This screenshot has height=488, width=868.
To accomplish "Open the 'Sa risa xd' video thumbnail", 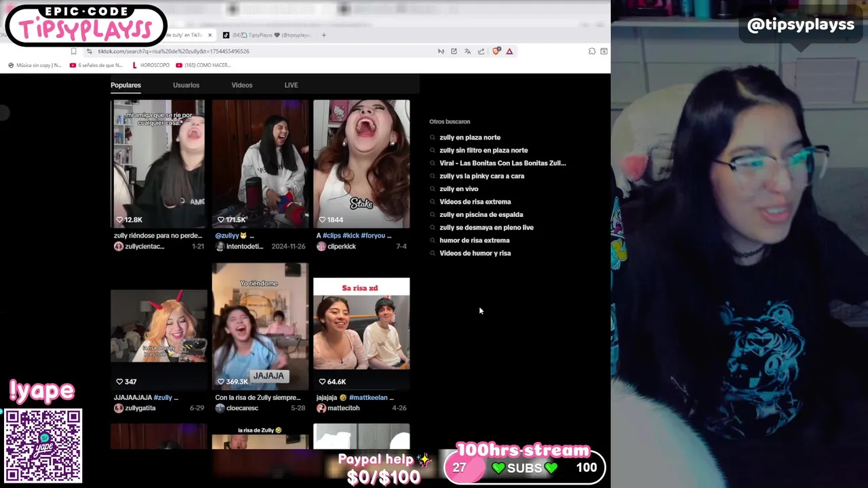I will coord(361,333).
